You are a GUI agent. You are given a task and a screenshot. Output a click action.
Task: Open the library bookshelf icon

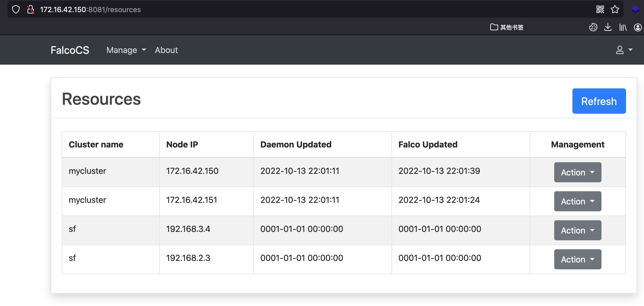[x=623, y=27]
